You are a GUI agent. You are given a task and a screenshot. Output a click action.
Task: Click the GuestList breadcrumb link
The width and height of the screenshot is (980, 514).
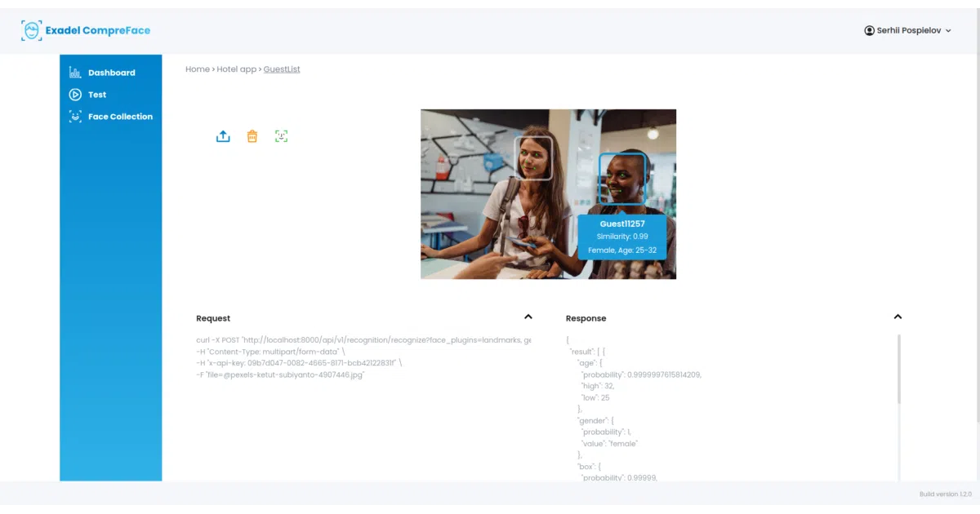282,69
